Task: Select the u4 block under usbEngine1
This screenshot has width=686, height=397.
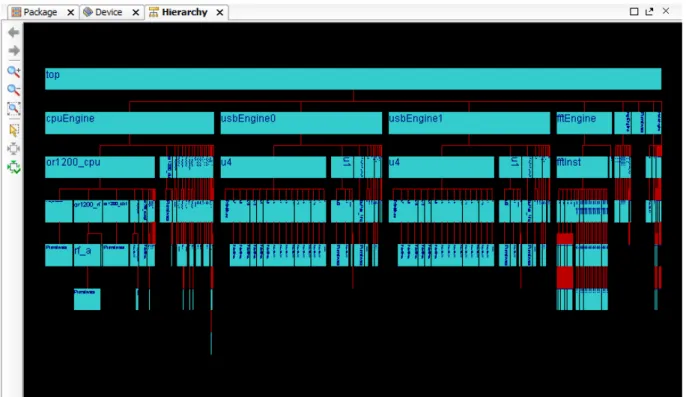Action: (441, 167)
